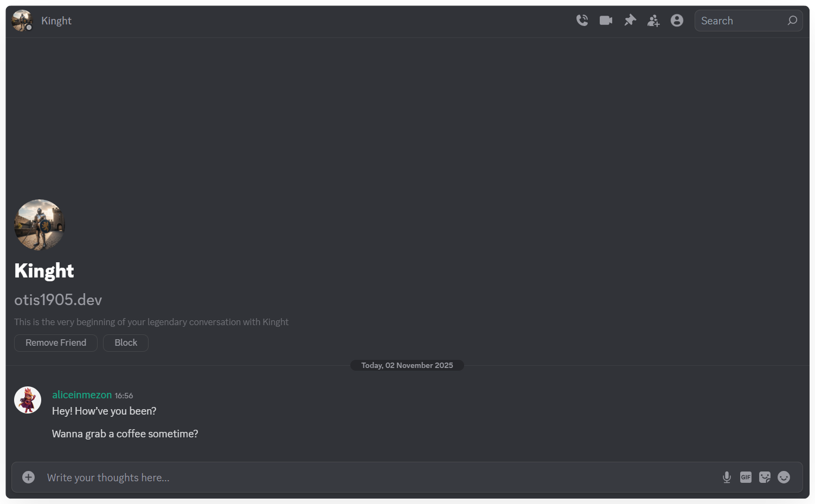815x504 pixels.
Task: Click the Kinght name in the header
Action: click(56, 21)
